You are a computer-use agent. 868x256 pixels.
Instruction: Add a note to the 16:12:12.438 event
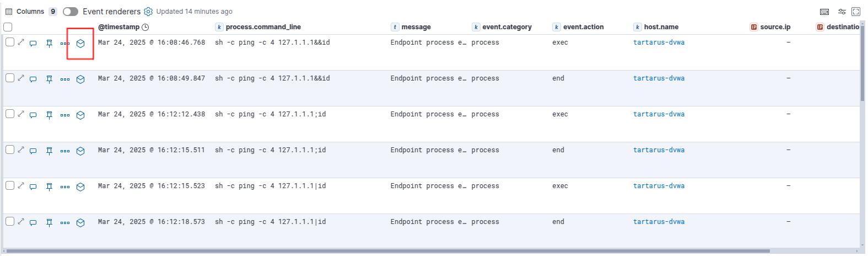point(33,115)
